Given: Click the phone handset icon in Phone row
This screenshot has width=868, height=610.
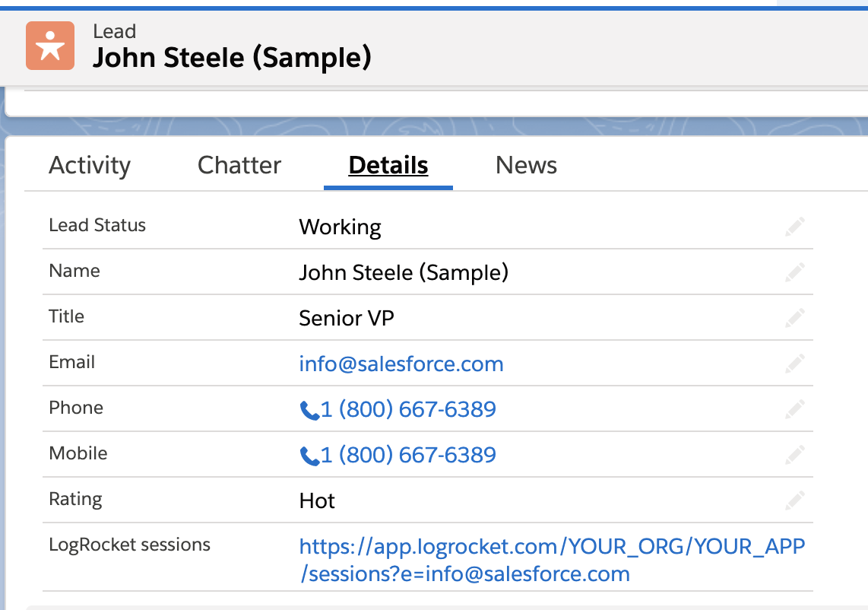Looking at the screenshot, I should point(309,411).
